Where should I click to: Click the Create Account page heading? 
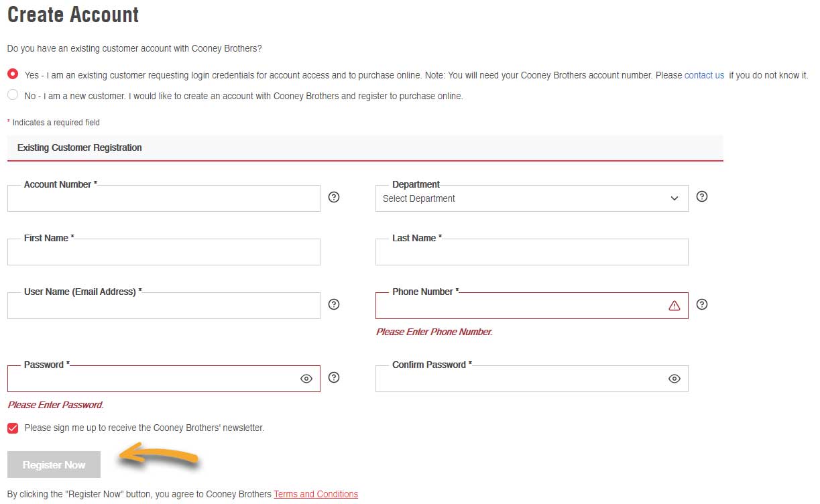pos(72,14)
